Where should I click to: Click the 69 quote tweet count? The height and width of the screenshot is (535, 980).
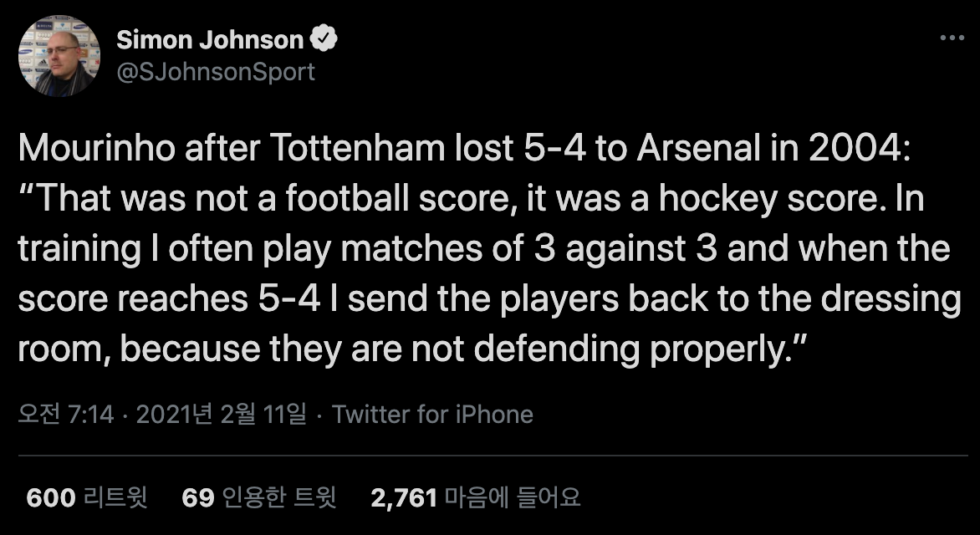(x=198, y=497)
